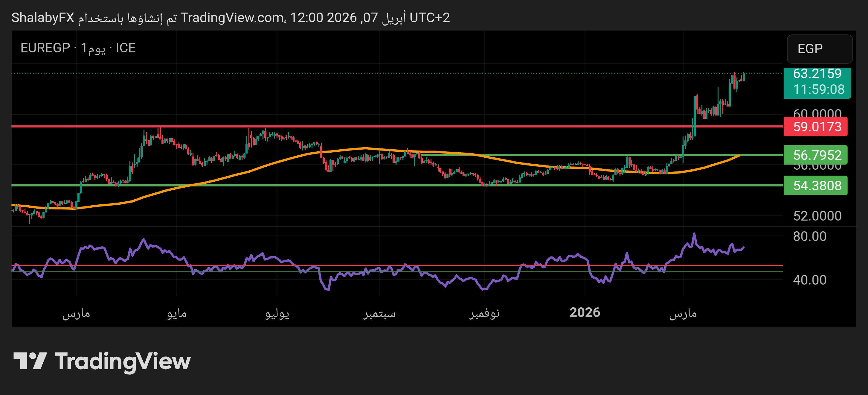Click the TradingView.com text in header

pos(233,18)
